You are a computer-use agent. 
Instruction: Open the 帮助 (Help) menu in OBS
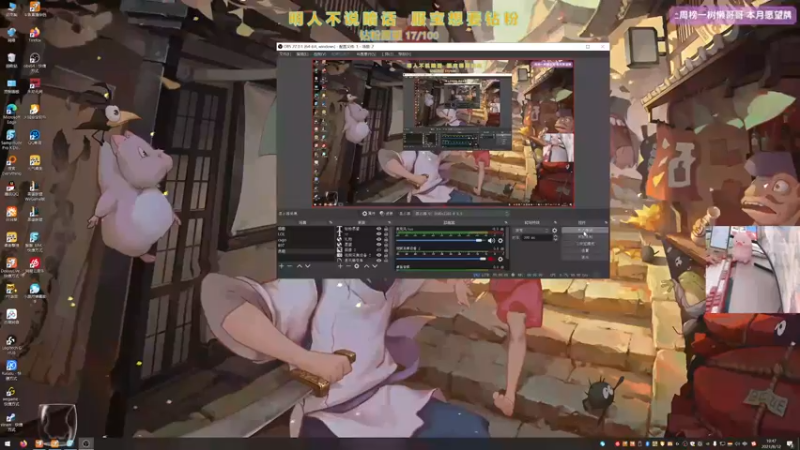tap(404, 54)
